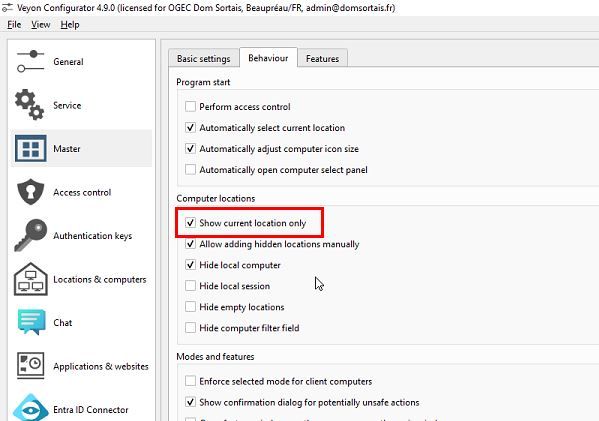Click the Master grid icon
The image size is (599, 421).
[x=31, y=148]
